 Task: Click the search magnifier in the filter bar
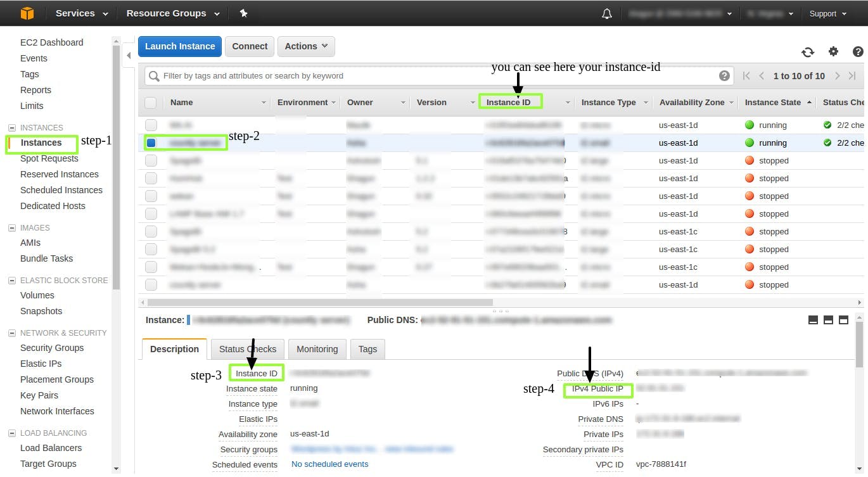point(153,75)
